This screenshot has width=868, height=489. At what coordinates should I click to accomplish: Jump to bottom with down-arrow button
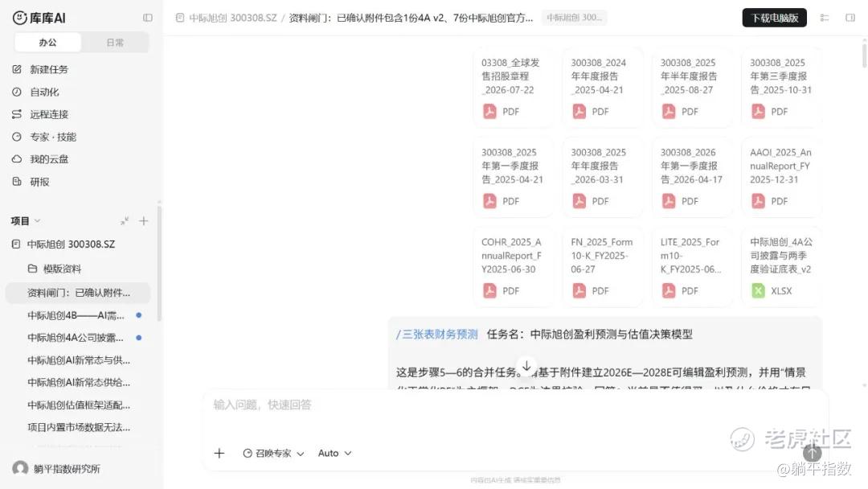pyautogui.click(x=526, y=366)
